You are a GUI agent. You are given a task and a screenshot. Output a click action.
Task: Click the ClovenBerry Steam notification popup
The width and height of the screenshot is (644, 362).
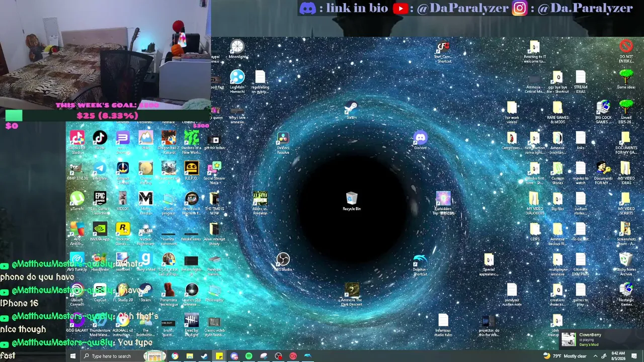[x=602, y=339]
